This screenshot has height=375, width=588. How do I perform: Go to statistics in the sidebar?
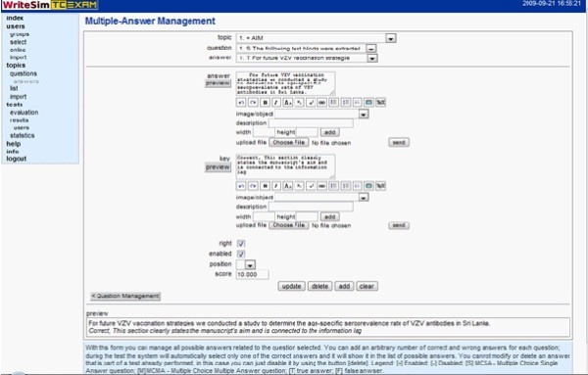pos(23,136)
